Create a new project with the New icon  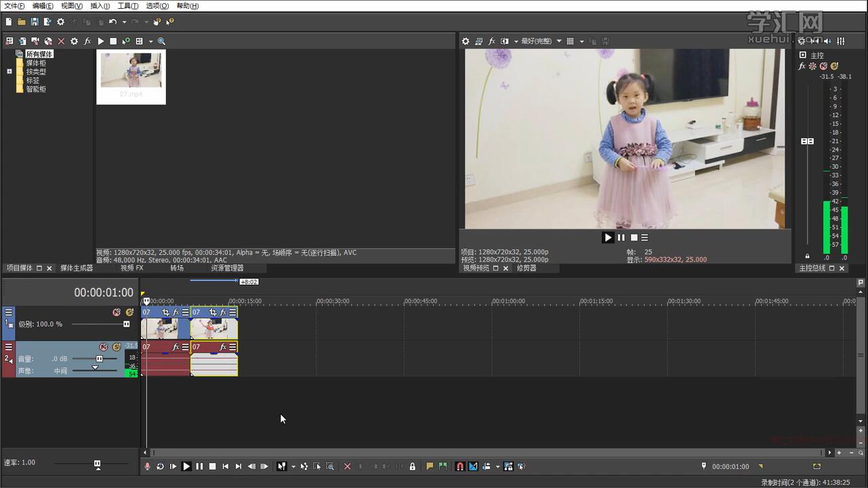click(9, 22)
